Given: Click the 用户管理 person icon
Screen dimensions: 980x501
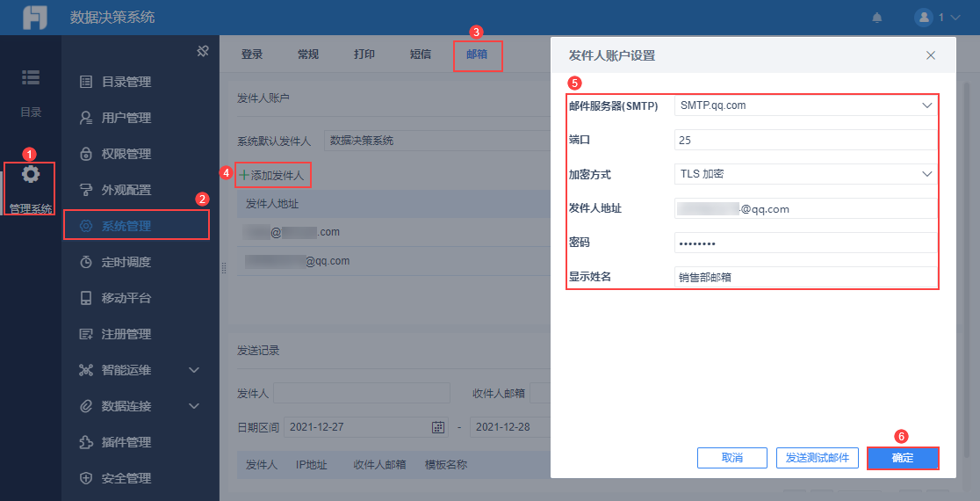Looking at the screenshot, I should (x=86, y=118).
